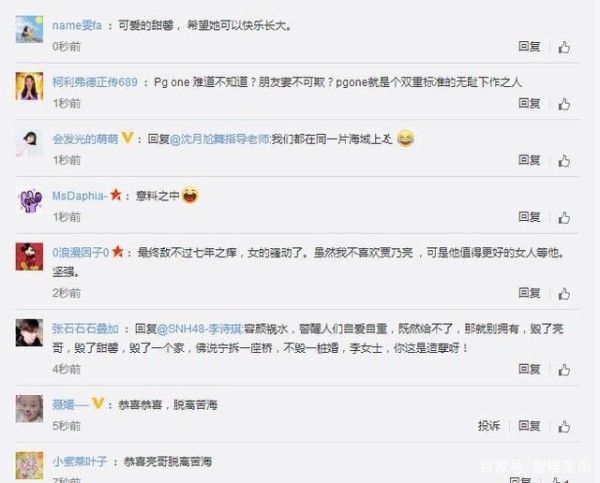This screenshot has width=600, height=483.
Task: Reply to MsDaphia-'s comment
Action: 529,217
